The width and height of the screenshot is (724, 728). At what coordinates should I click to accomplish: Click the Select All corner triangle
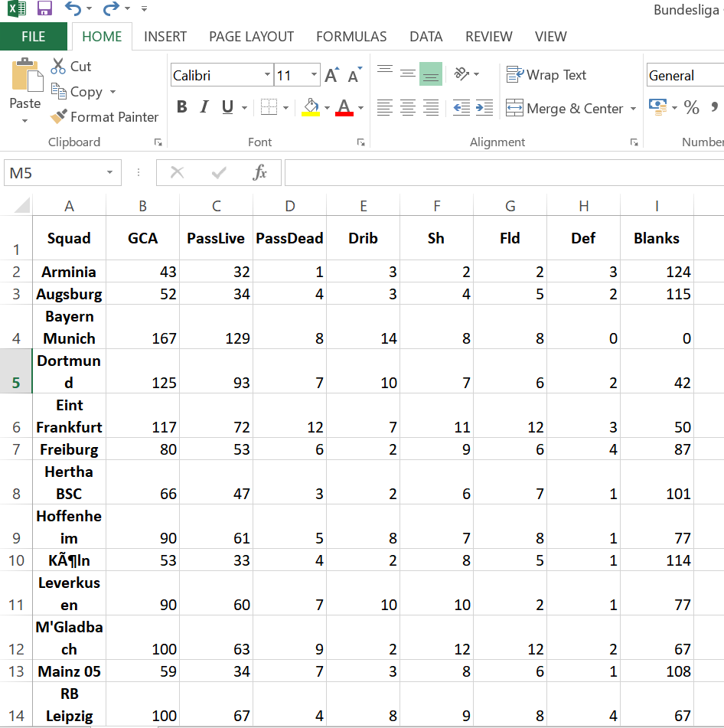coord(22,204)
